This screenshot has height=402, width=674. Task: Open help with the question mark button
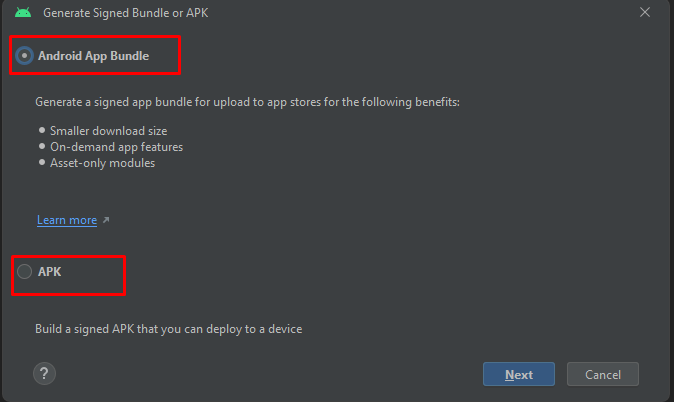pos(44,374)
